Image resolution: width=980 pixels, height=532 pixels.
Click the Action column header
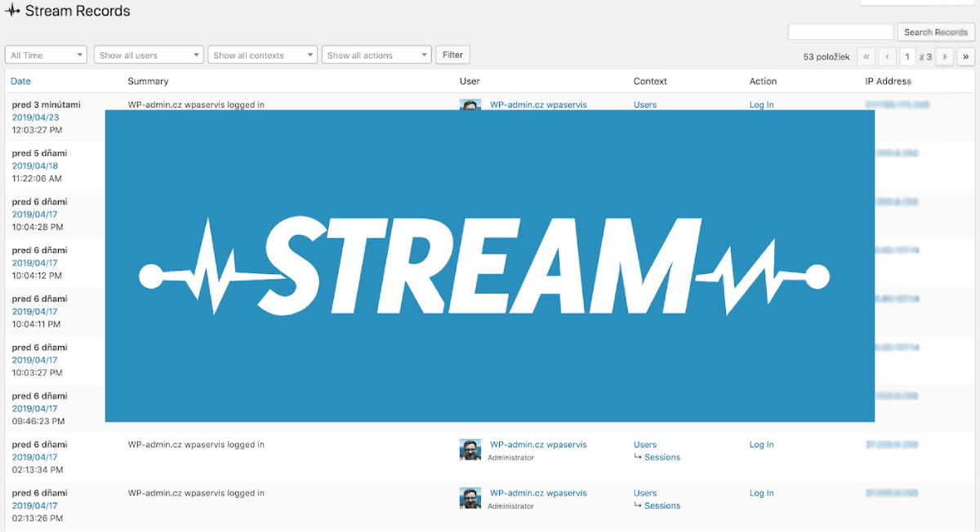tap(763, 81)
